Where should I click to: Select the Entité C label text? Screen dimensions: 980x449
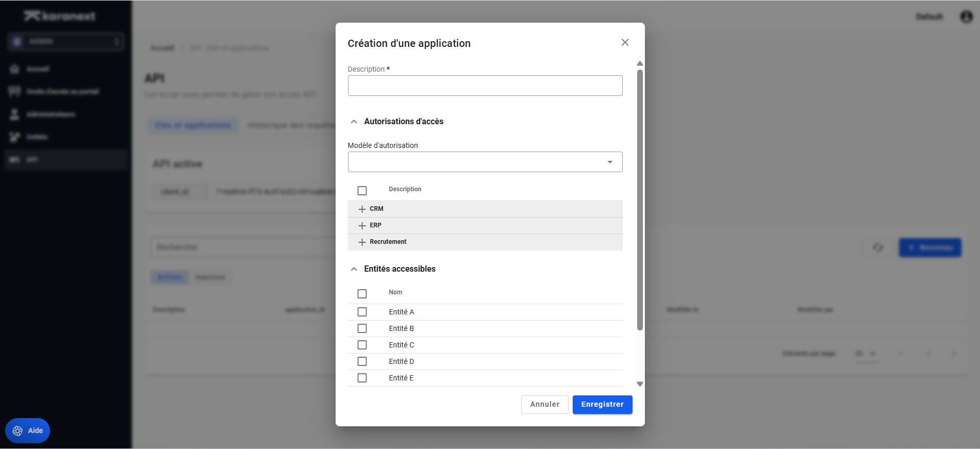[401, 345]
